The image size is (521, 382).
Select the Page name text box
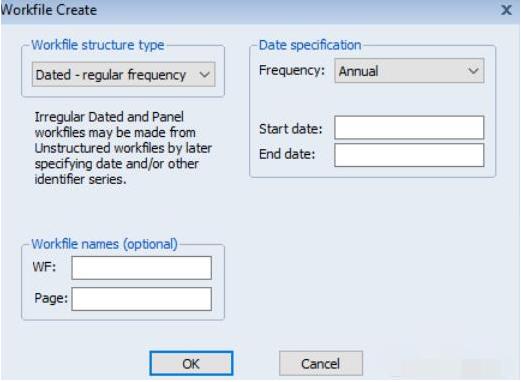tap(141, 299)
